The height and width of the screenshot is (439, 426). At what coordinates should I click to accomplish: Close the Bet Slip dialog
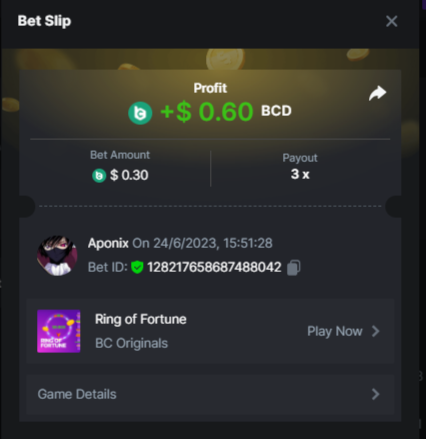tap(391, 21)
